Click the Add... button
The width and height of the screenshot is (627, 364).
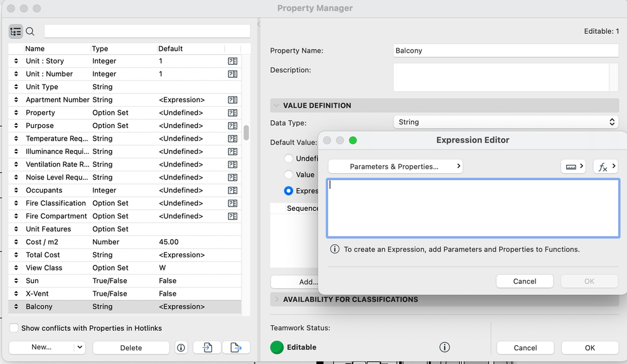(295, 282)
